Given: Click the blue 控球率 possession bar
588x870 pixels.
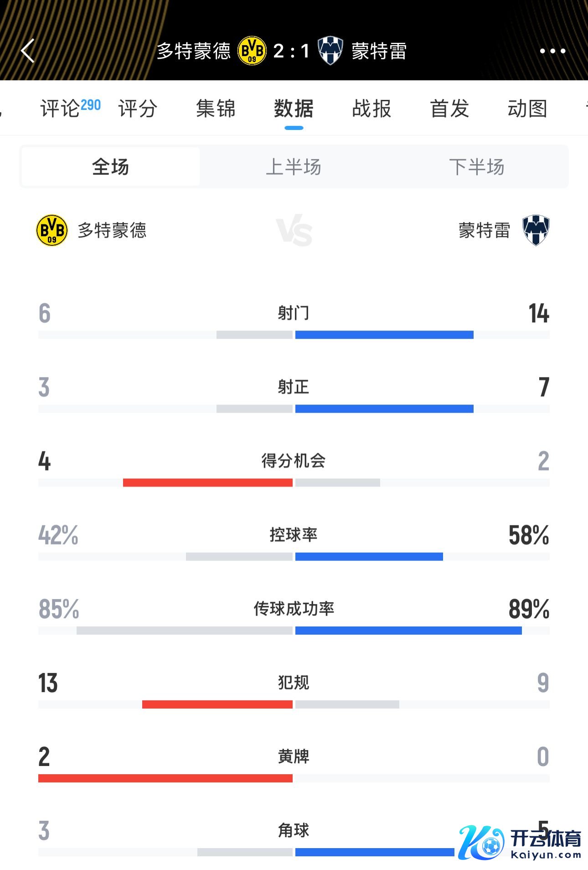Looking at the screenshot, I should 369,557.
